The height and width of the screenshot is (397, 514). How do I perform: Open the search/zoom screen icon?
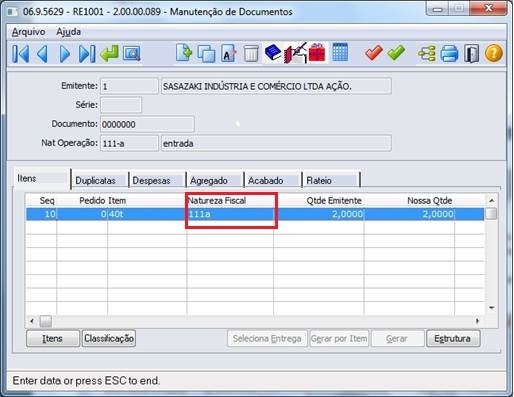[132, 53]
